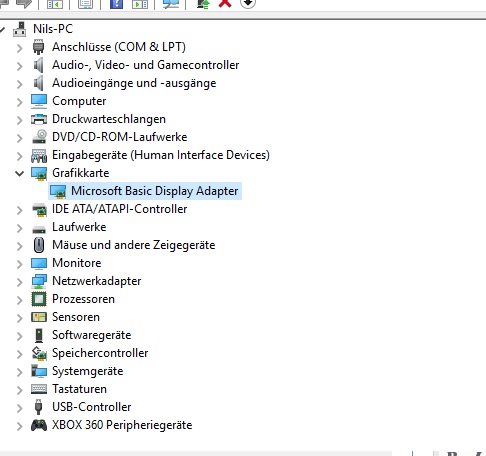Open the blue Help question-mark toolbar icon
The image size is (486, 456).
click(x=116, y=3)
